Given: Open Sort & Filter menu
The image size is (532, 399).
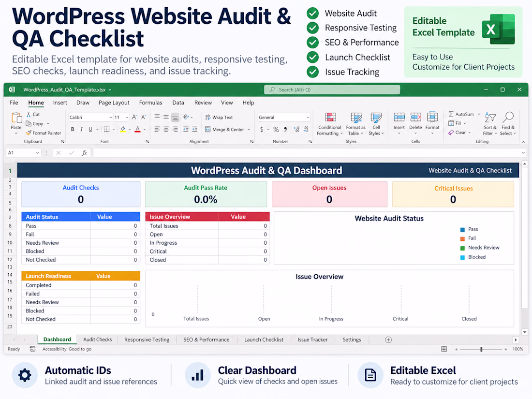Looking at the screenshot, I should point(490,124).
